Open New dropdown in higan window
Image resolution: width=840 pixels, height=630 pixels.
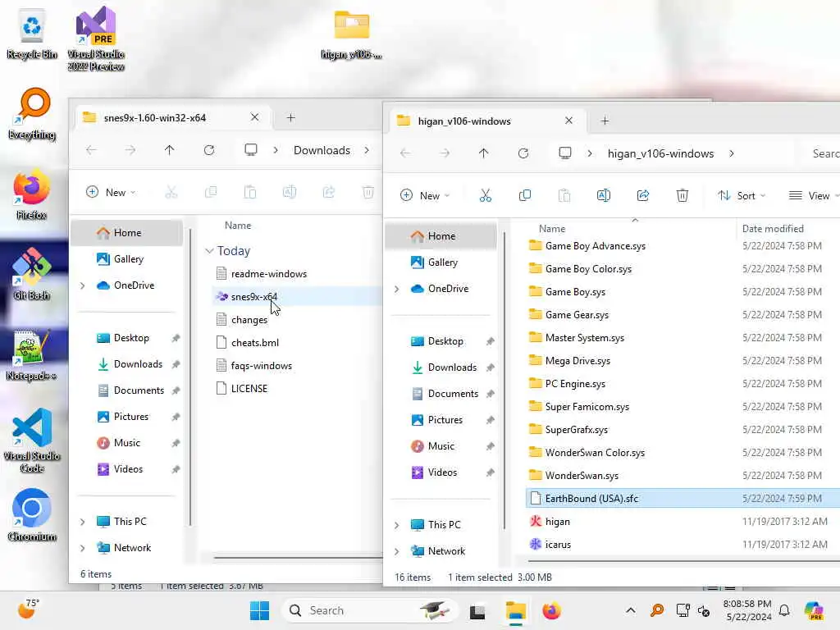coord(426,195)
